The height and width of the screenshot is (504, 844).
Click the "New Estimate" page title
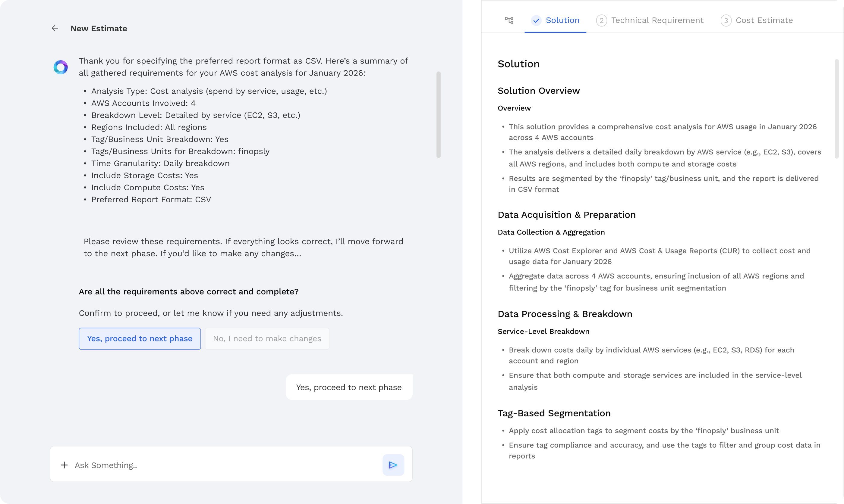[x=99, y=29]
